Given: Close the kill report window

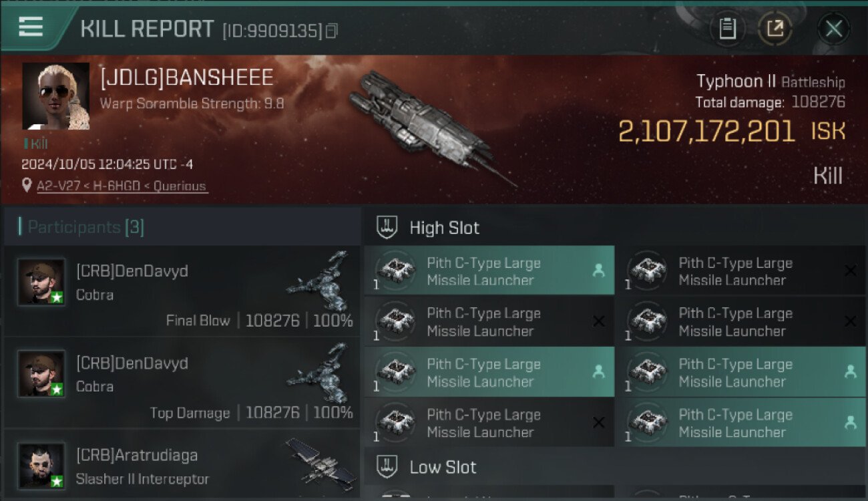Looking at the screenshot, I should coord(833,29).
